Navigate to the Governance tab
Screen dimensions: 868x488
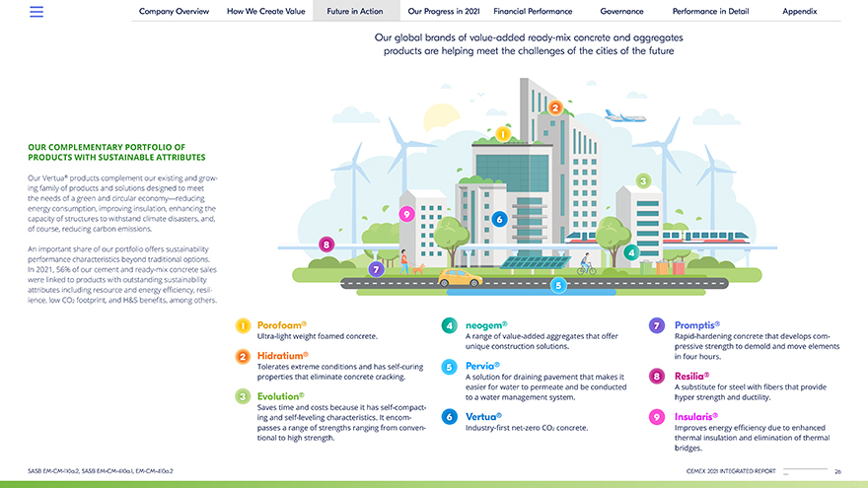click(x=621, y=12)
